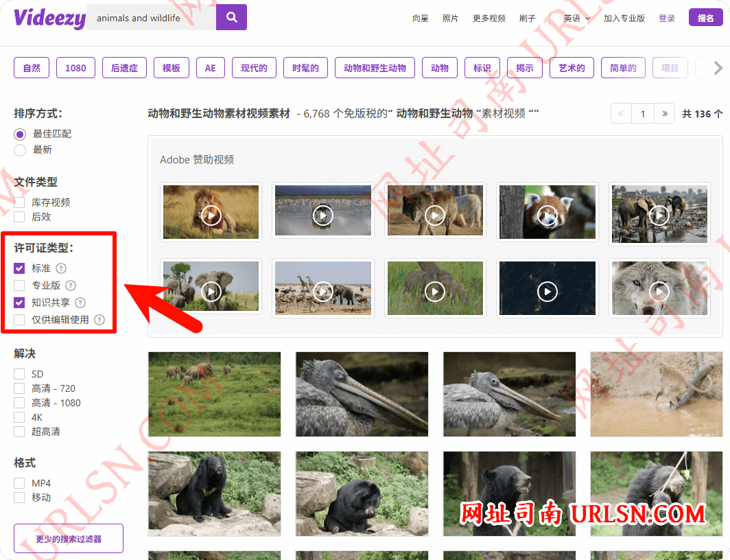Click help icon next to 知识共享
Image resolution: width=730 pixels, height=560 pixels.
click(x=80, y=303)
